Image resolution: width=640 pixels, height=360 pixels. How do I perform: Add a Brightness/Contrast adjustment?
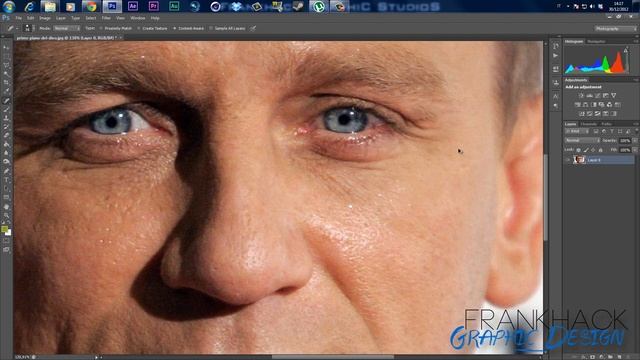[581, 96]
